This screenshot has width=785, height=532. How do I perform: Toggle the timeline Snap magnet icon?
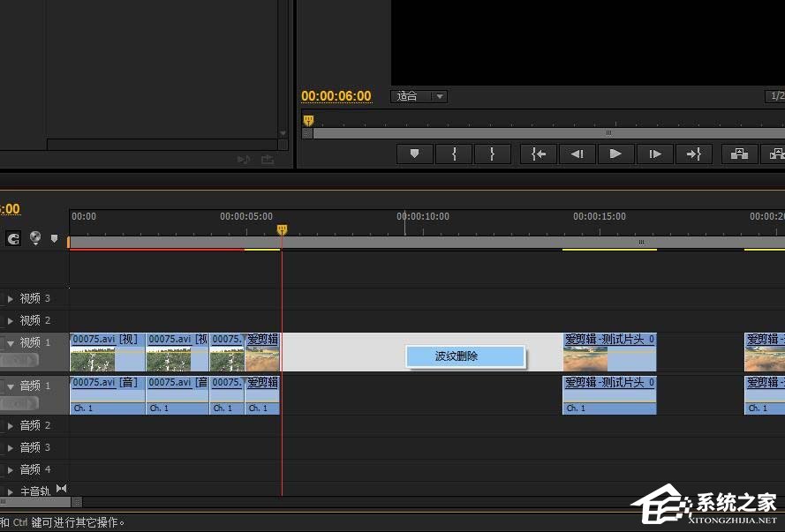coord(13,238)
